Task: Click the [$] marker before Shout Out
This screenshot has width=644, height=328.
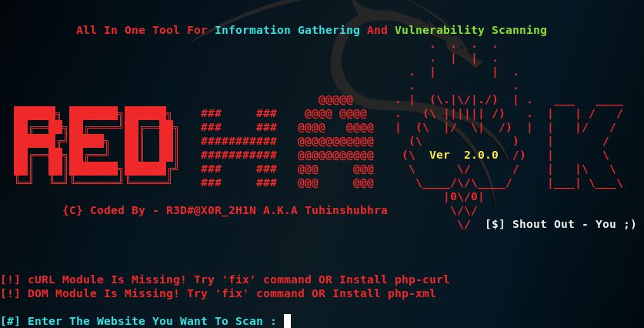Action: (x=495, y=224)
